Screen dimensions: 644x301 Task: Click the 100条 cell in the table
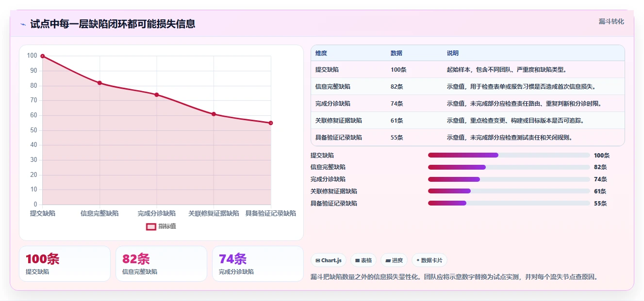click(x=398, y=70)
